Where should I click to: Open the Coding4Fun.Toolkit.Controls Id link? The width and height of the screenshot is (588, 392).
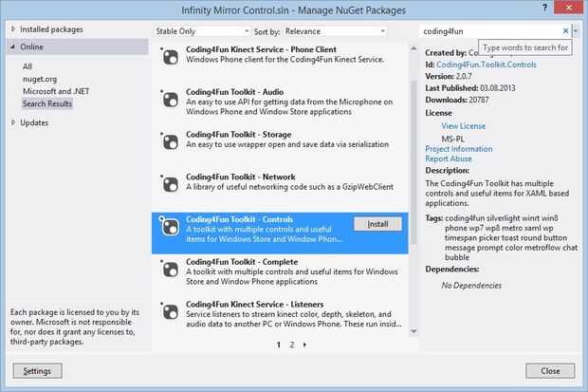point(487,65)
